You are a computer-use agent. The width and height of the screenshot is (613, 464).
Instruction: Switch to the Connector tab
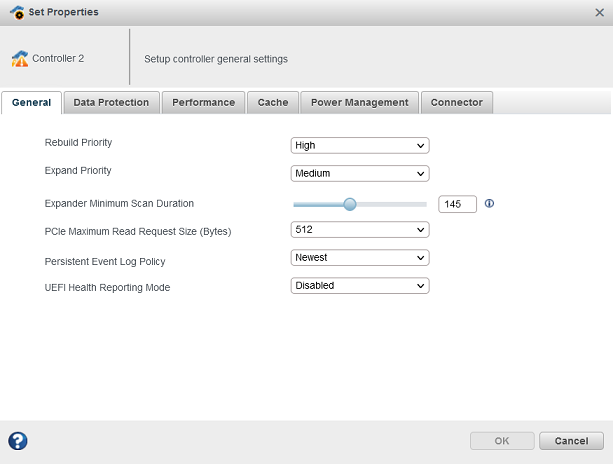pos(456,102)
